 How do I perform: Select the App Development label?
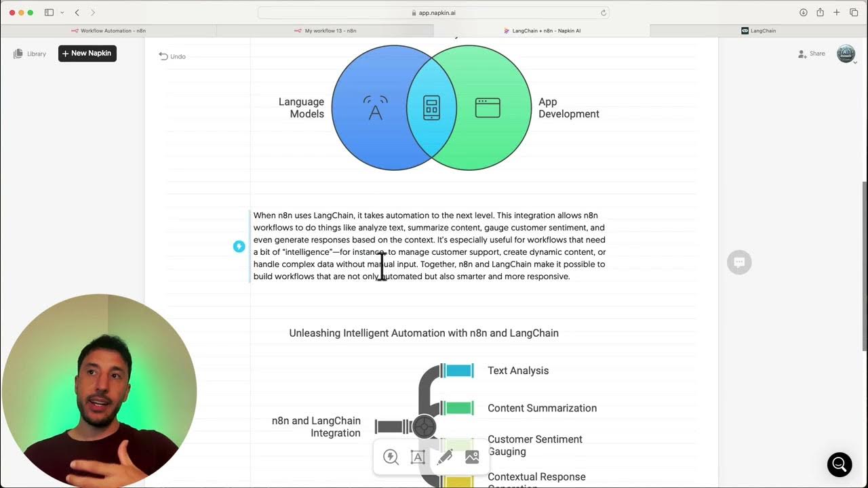coord(569,108)
